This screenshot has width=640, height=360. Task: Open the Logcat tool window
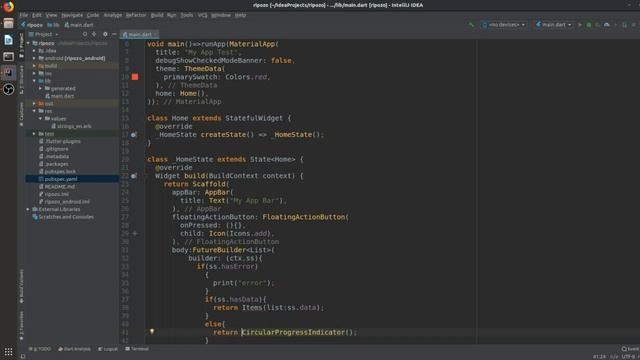(108, 349)
